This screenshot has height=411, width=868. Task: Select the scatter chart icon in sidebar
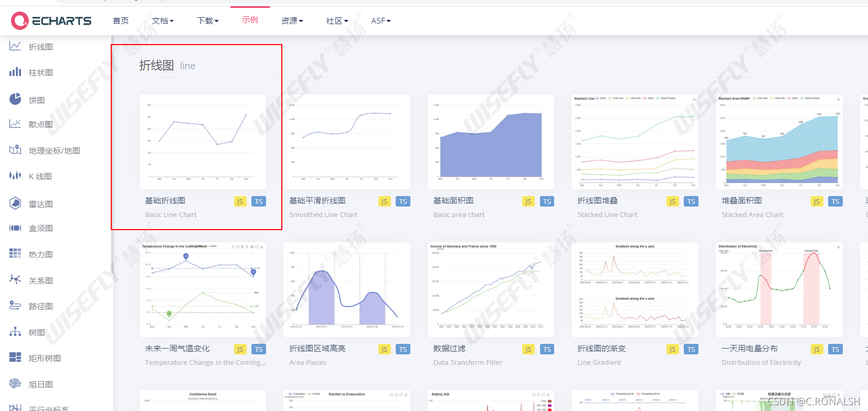click(15, 124)
